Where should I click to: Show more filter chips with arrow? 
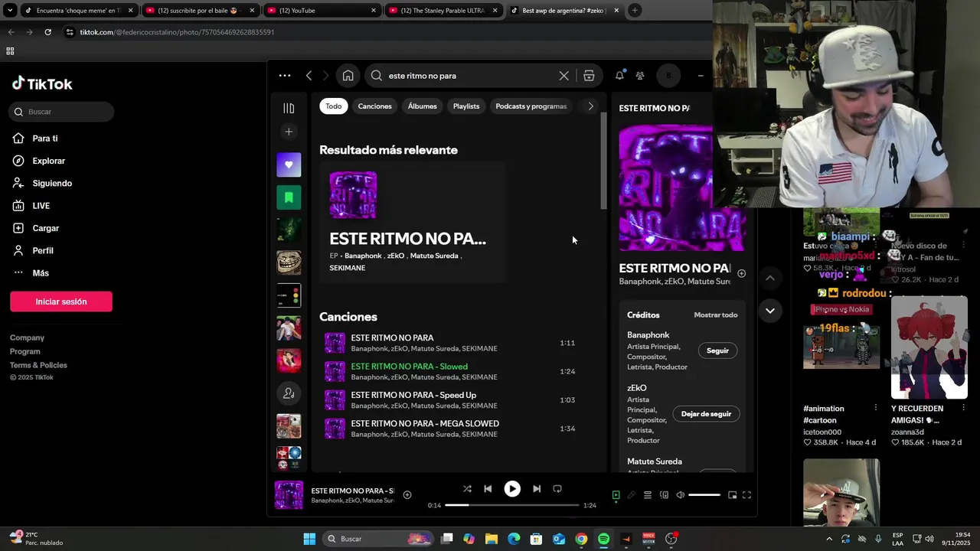(x=590, y=106)
